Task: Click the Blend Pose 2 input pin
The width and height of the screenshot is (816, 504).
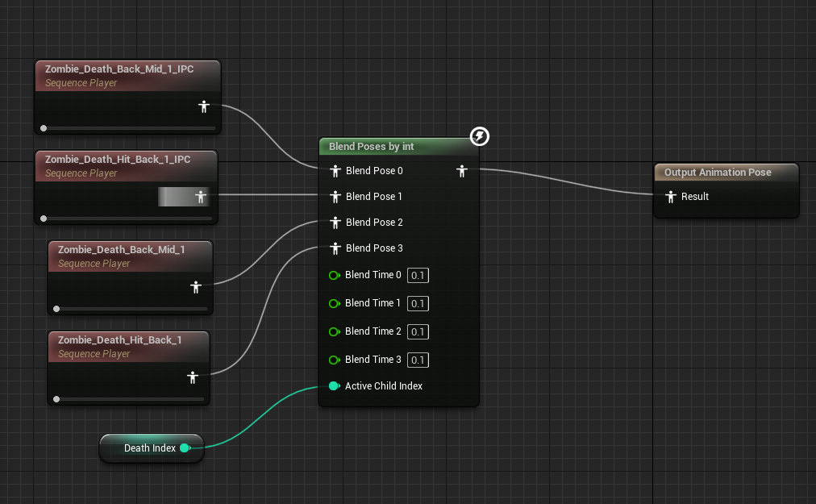Action: pos(336,223)
